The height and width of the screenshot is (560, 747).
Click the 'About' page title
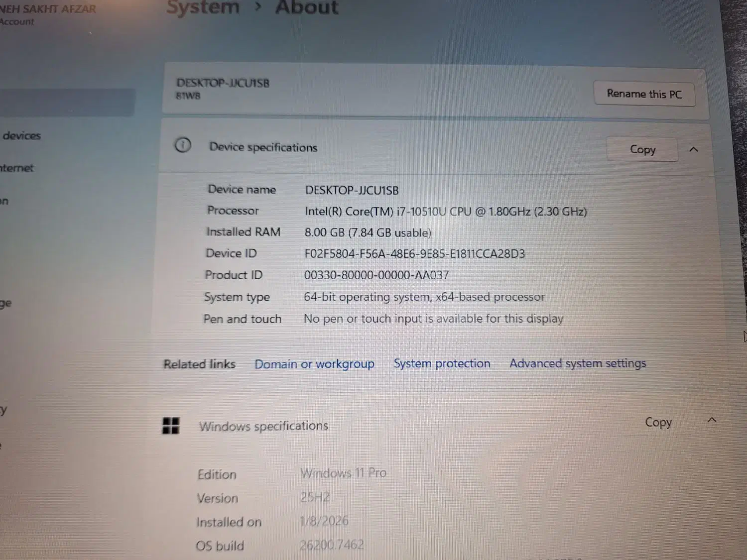point(307,7)
